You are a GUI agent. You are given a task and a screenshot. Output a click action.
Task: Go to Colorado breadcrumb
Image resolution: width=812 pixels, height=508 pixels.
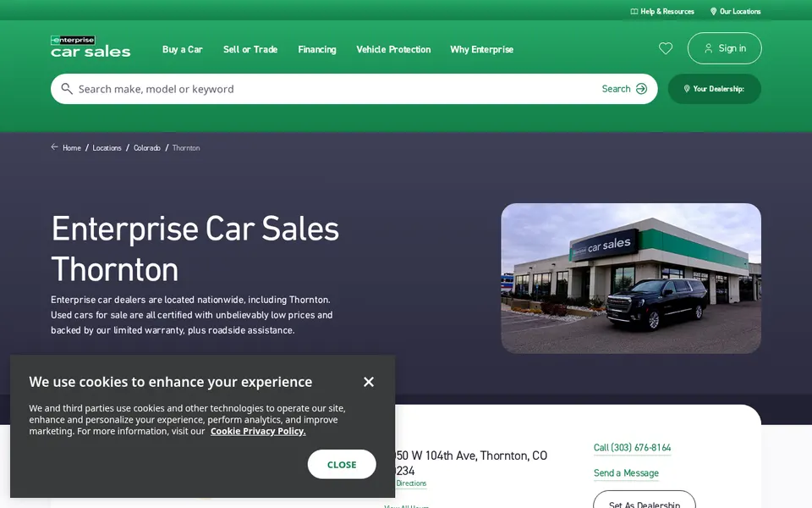(x=147, y=147)
